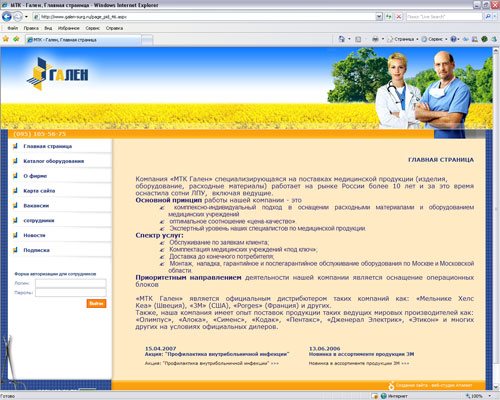The height and width of the screenshot is (400, 500).
Task: Open Каталог оборудования in sidebar
Action: [x=53, y=161]
